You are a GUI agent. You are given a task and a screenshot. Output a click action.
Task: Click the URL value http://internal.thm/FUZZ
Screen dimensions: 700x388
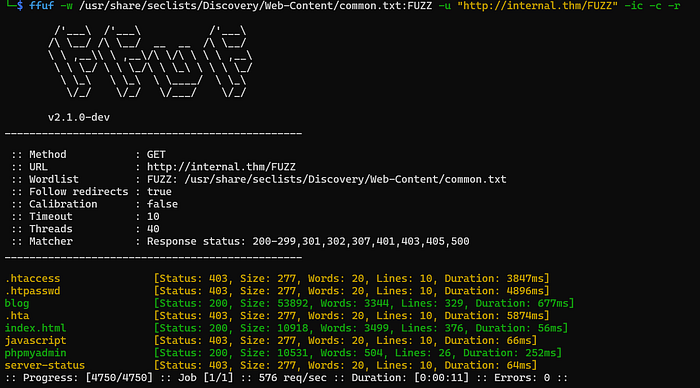coord(221,167)
